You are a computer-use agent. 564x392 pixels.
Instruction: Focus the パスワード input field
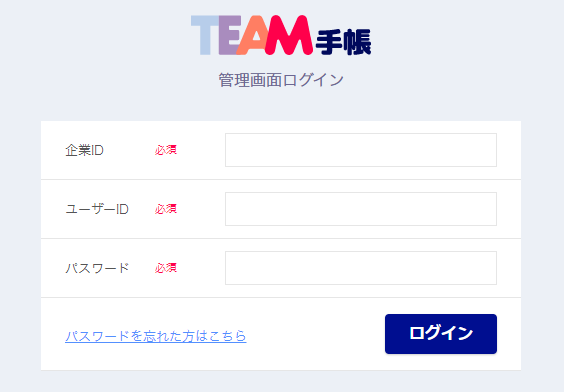(x=361, y=268)
